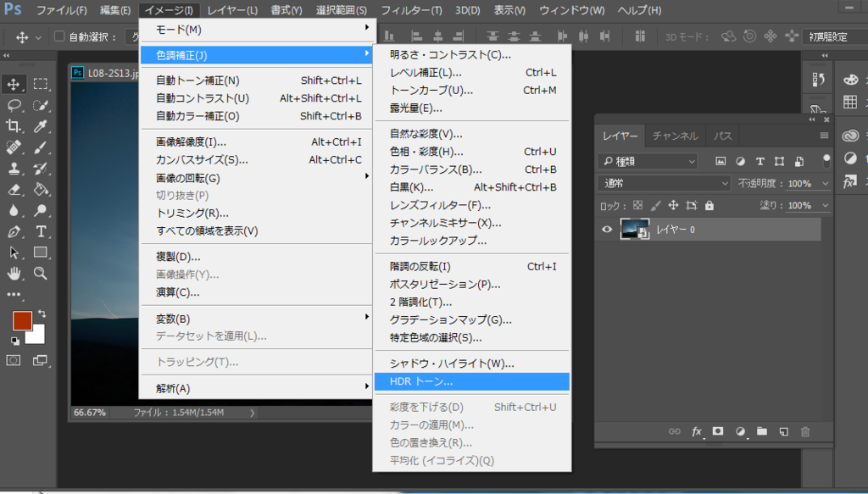Select the Blur tool

14,210
